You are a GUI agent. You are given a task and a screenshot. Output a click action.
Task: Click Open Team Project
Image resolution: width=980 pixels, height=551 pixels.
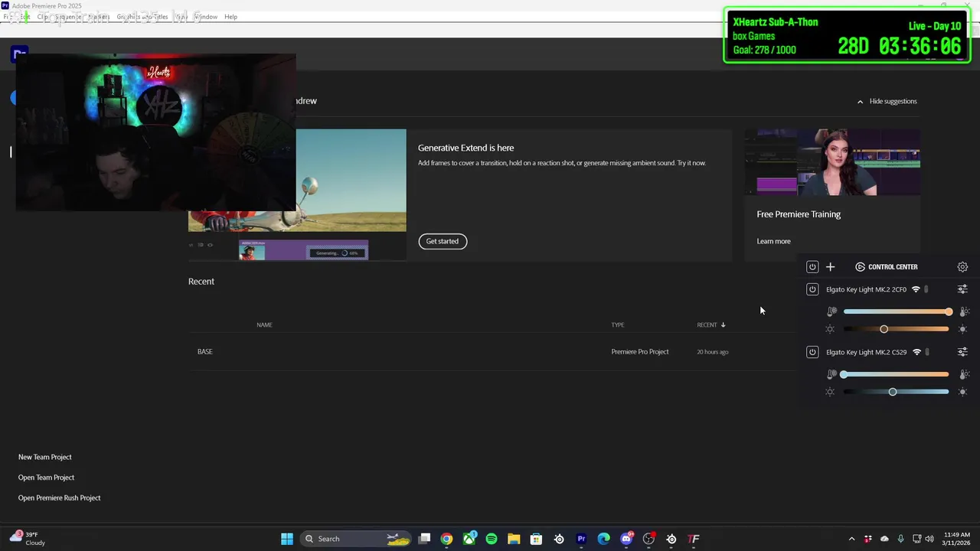point(46,478)
